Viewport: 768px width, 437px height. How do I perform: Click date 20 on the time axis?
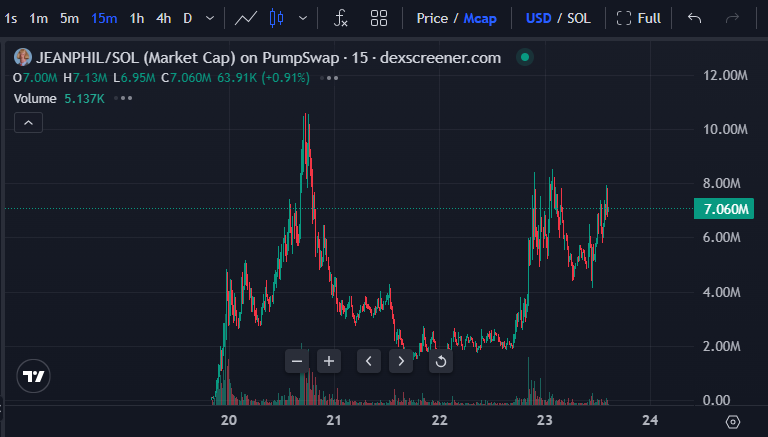[229, 420]
